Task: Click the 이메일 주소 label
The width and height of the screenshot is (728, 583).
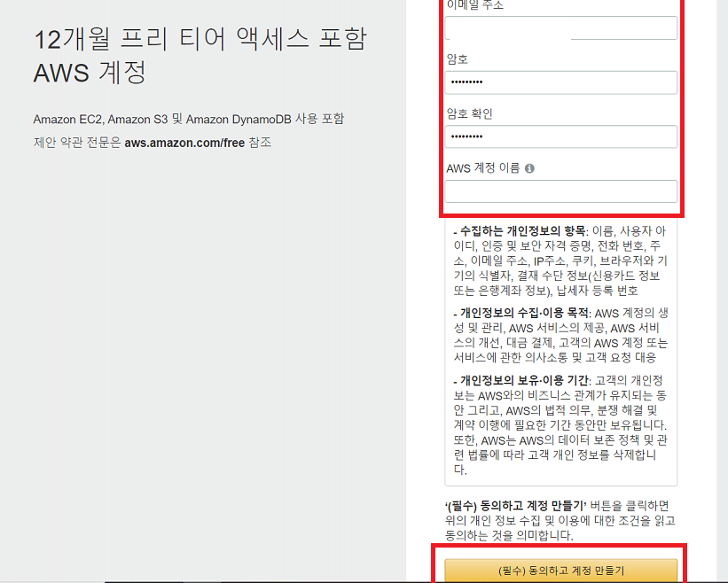Action: pos(475,5)
